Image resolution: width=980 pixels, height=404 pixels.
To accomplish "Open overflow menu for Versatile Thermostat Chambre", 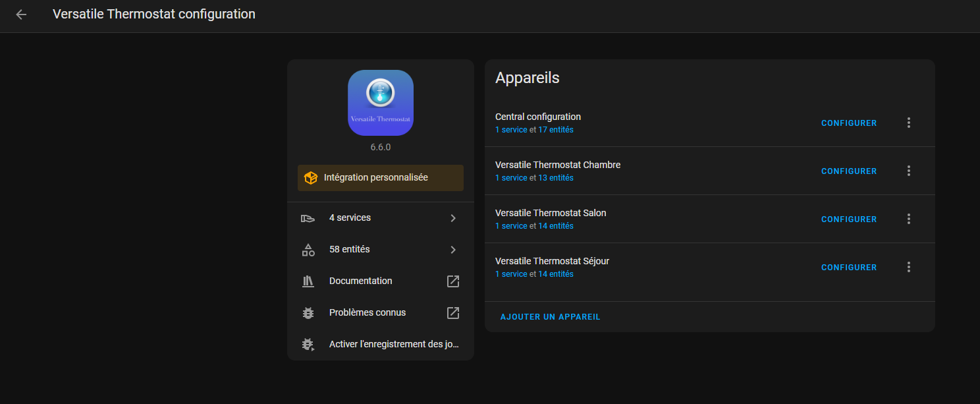I will tap(909, 171).
